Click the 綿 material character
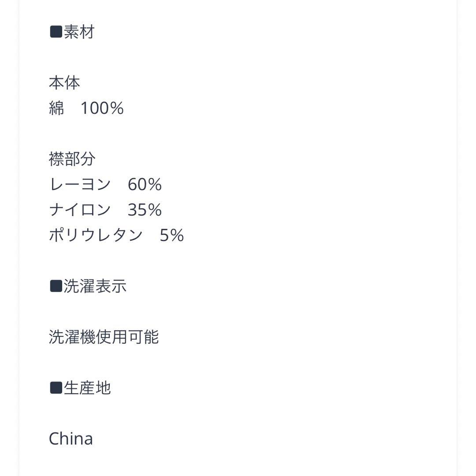This screenshot has width=476, height=476. [x=56, y=108]
